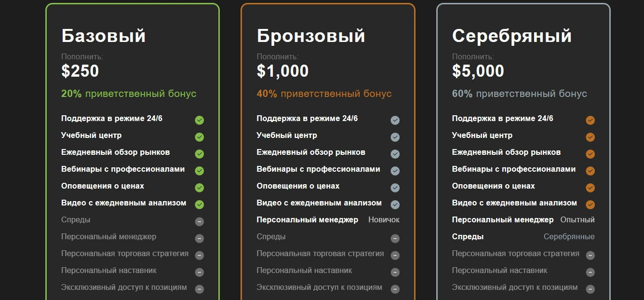This screenshot has width=644, height=300.
Task: Click green checkmark for Базовый Видео с ежедневным анализом
Action: pos(200,205)
